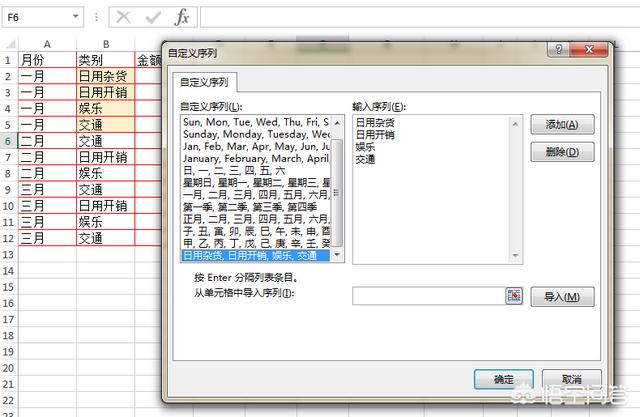Click the 取消 button
This screenshot has width=640, height=417.
[571, 379]
